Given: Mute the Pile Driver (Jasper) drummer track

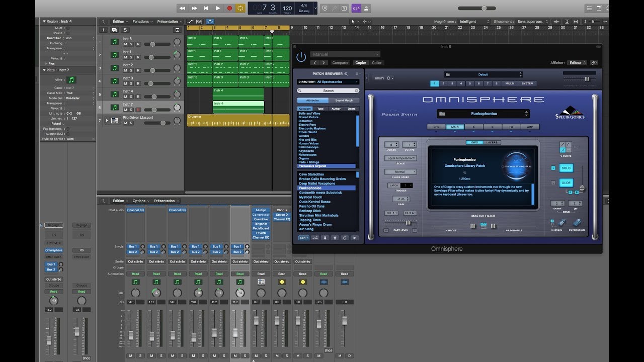Looking at the screenshot, I should 125,123.
